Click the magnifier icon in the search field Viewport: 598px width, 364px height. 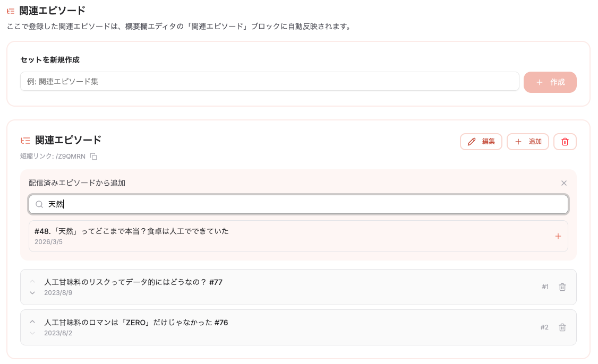click(39, 204)
